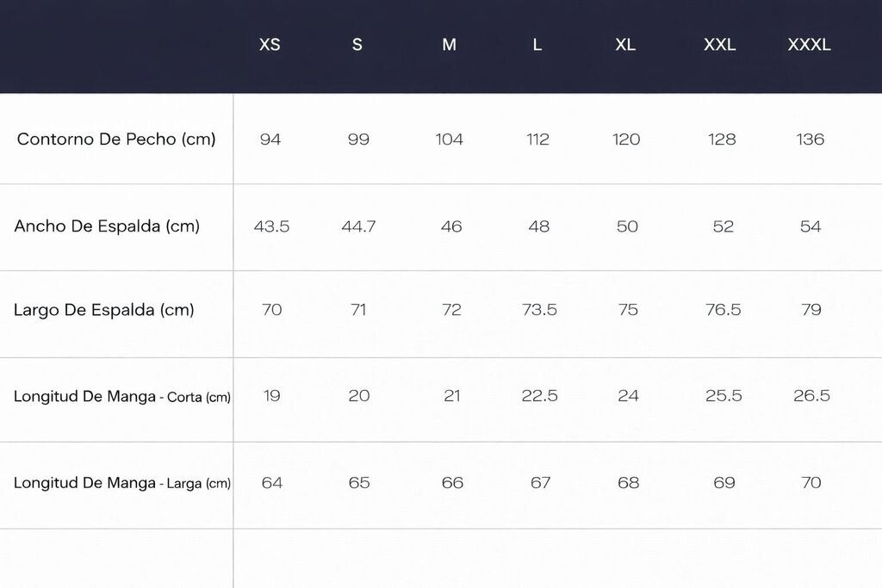The height and width of the screenshot is (588, 882).
Task: Select the Longitud De Manga Corta label
Action: coord(122,397)
